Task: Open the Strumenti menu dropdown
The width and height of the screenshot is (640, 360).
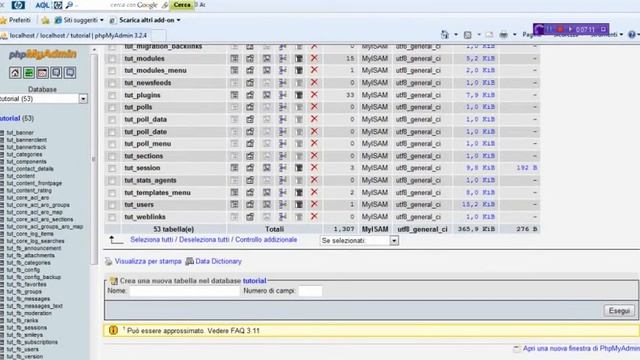Action: pos(607,35)
